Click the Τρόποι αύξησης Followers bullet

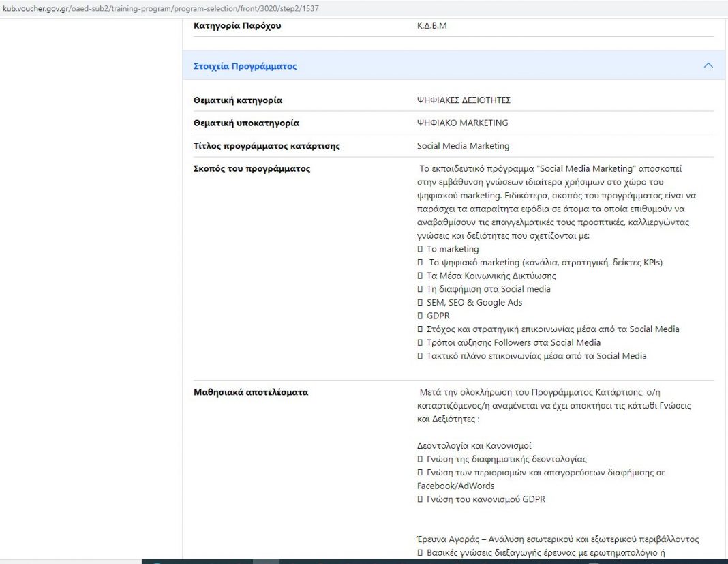(513, 342)
